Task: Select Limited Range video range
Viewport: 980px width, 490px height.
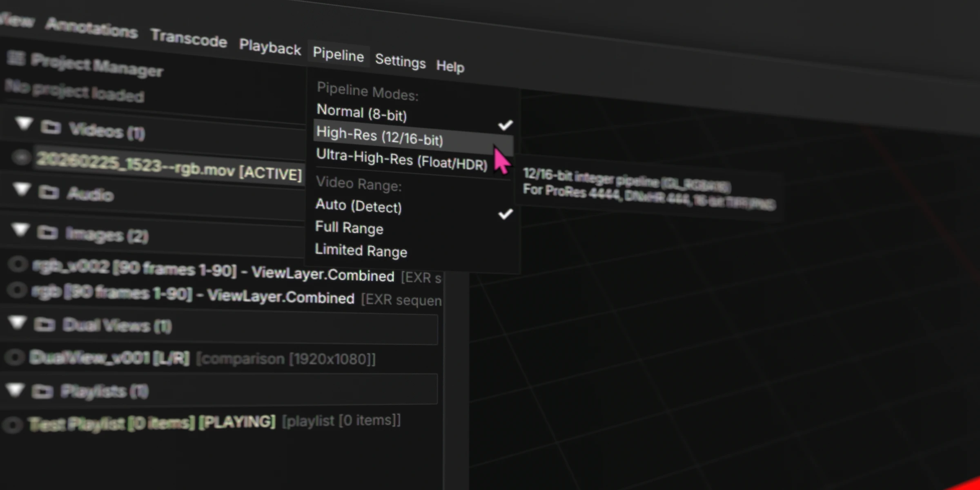Action: click(361, 250)
